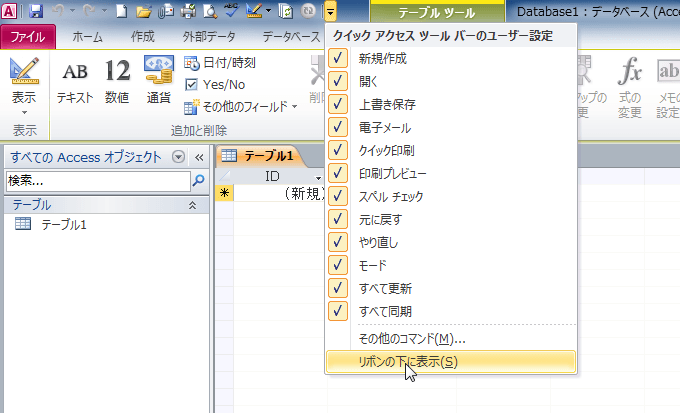Open the Redo history dropdown arrow
680x413 pixels.
pyautogui.click(x=104, y=11)
